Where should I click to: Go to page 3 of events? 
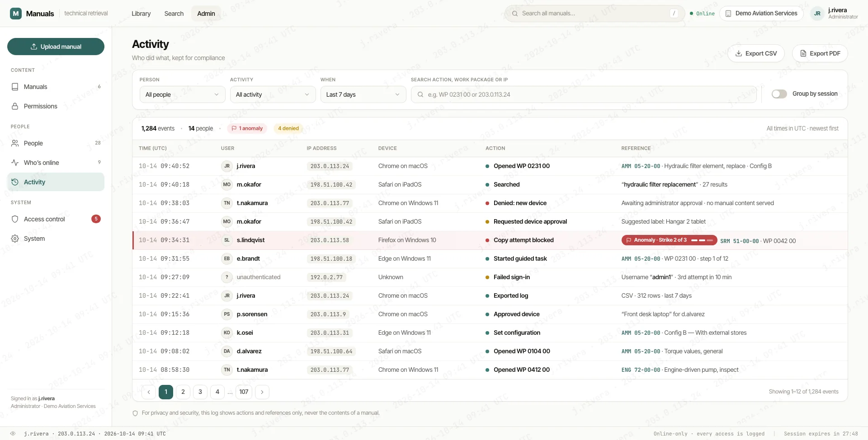(x=200, y=392)
